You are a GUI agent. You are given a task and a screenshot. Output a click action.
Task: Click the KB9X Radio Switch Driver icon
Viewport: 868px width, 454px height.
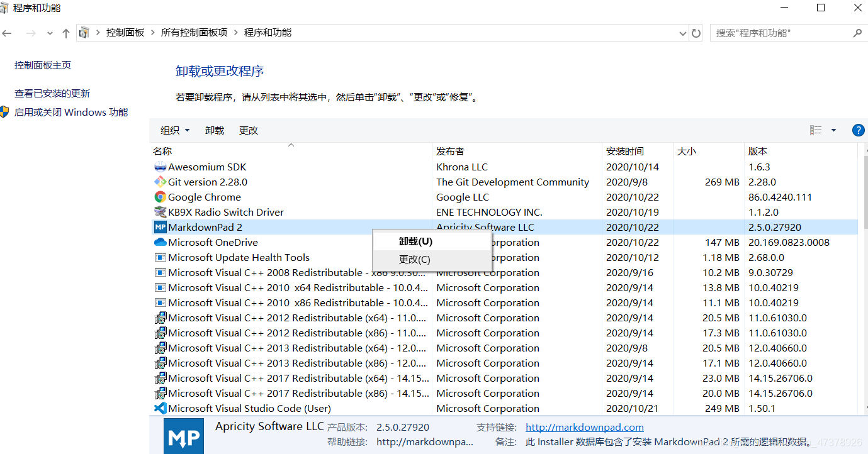pyautogui.click(x=160, y=212)
